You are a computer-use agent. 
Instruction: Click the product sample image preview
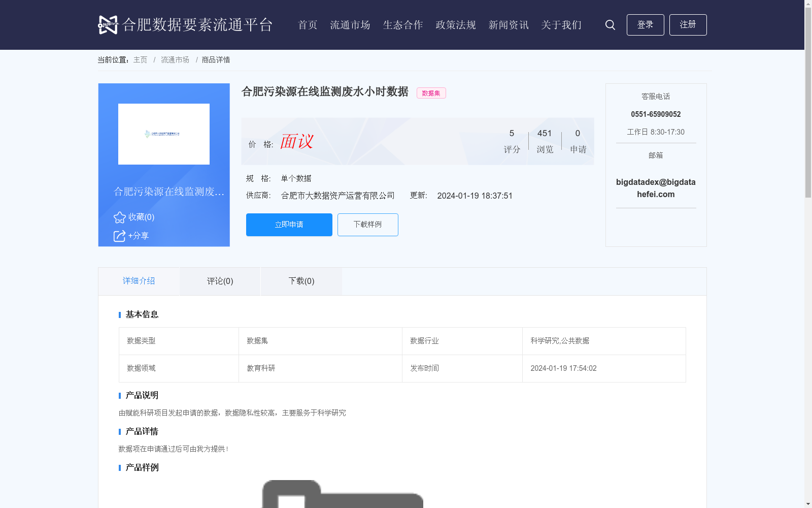click(x=343, y=494)
